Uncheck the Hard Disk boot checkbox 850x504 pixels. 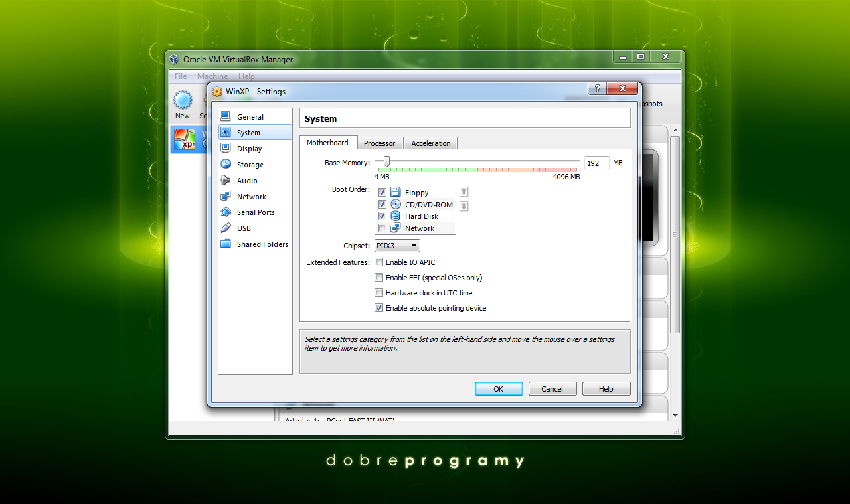point(382,216)
